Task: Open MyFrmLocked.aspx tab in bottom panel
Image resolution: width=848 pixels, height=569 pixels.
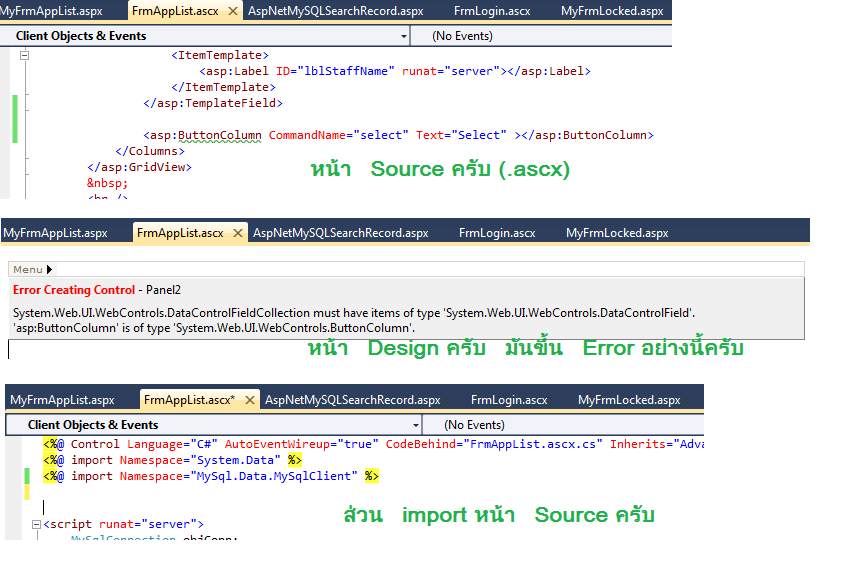Action: [x=629, y=400]
